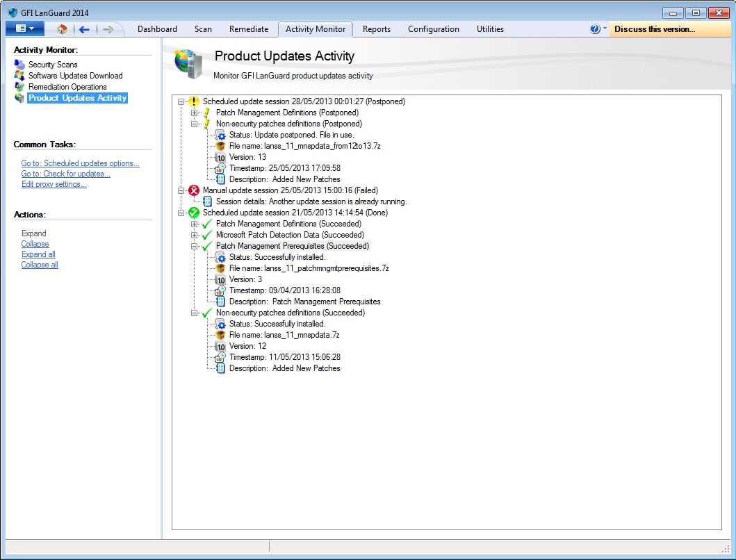Click the Software Updates Download sidebar icon
This screenshot has width=736, height=560.
coord(19,76)
